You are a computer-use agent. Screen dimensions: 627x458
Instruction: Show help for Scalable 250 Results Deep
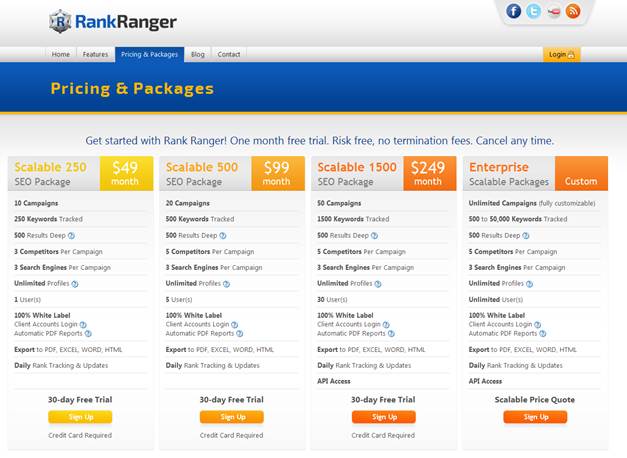pyautogui.click(x=71, y=236)
